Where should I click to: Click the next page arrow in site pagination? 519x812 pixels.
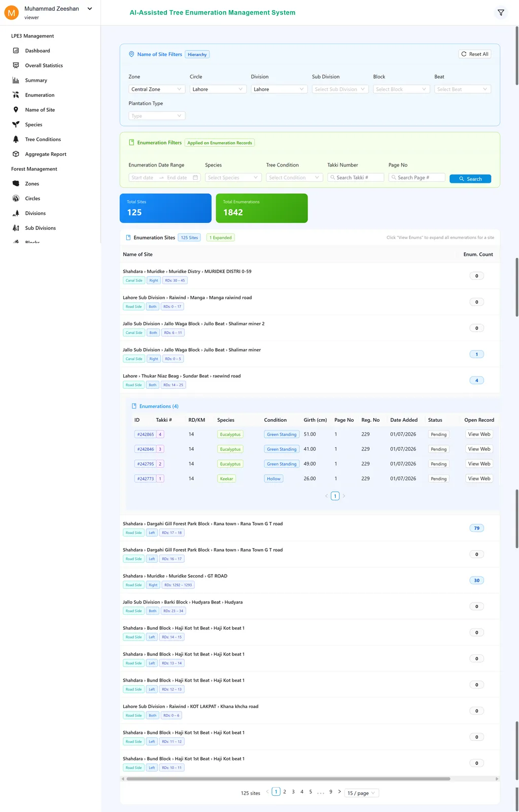tap(339, 792)
